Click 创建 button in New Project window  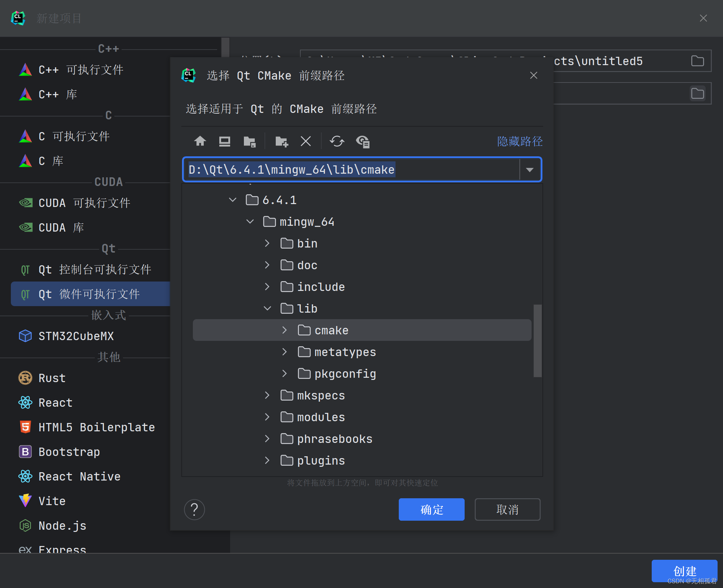click(684, 571)
